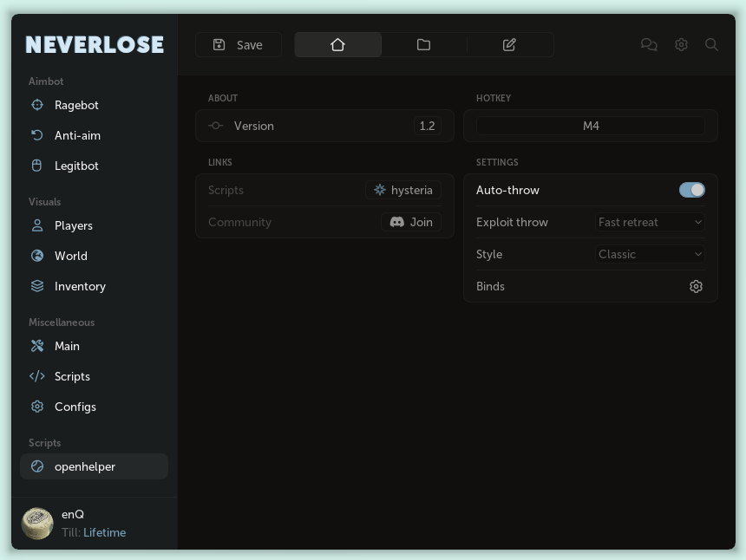746x560 pixels.
Task: Open the search magnifier icon
Action: coord(712,45)
